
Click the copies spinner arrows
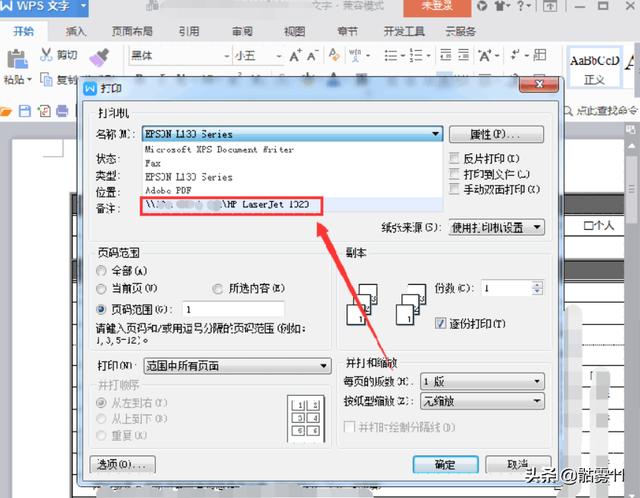538,288
